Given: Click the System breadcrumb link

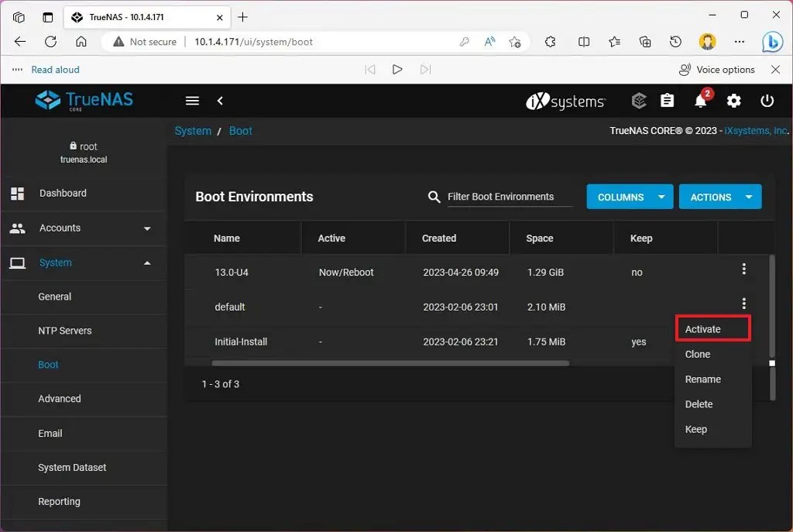Looking at the screenshot, I should [x=193, y=131].
